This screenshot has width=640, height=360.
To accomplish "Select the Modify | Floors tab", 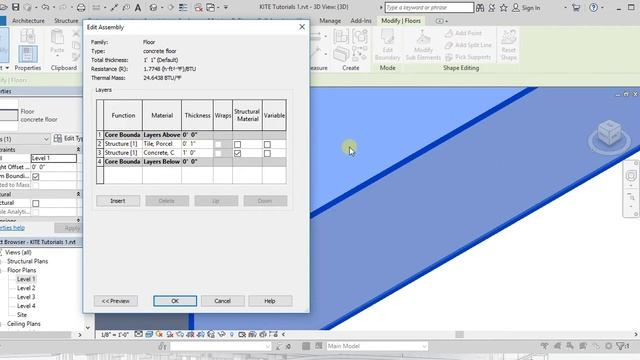I will (401, 20).
